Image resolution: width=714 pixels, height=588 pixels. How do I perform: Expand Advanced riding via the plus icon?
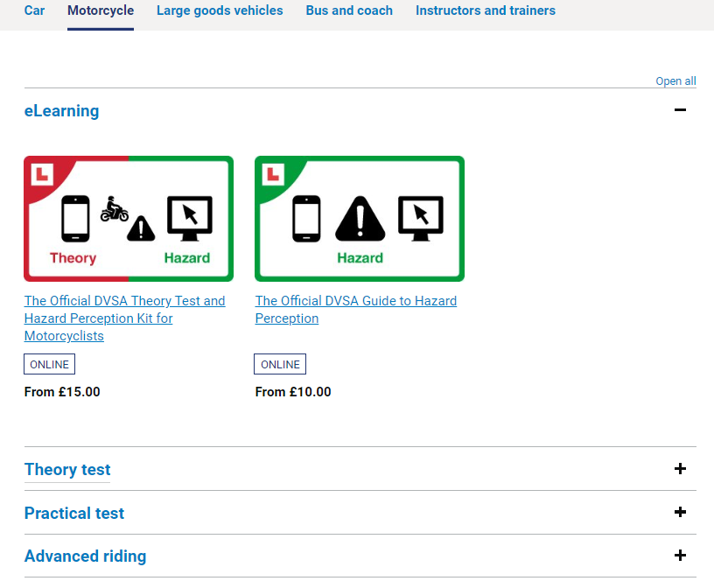[680, 556]
